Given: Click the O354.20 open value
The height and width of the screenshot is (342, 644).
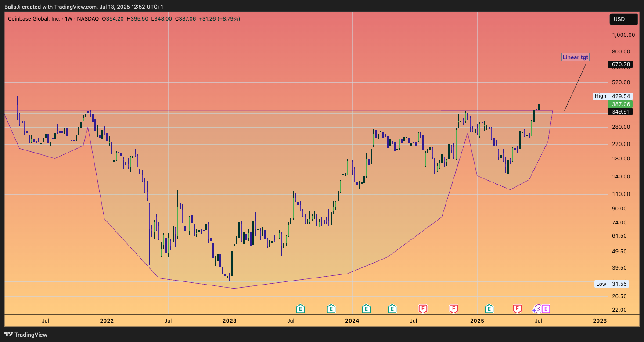Looking at the screenshot, I should coord(113,19).
